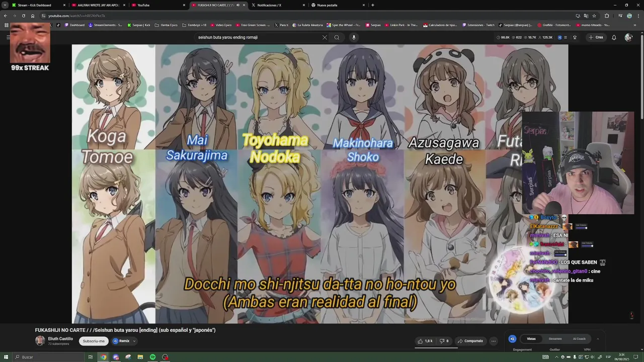The width and height of the screenshot is (644, 362).
Task: Open a new browser tab with plus
Action: [372, 5]
